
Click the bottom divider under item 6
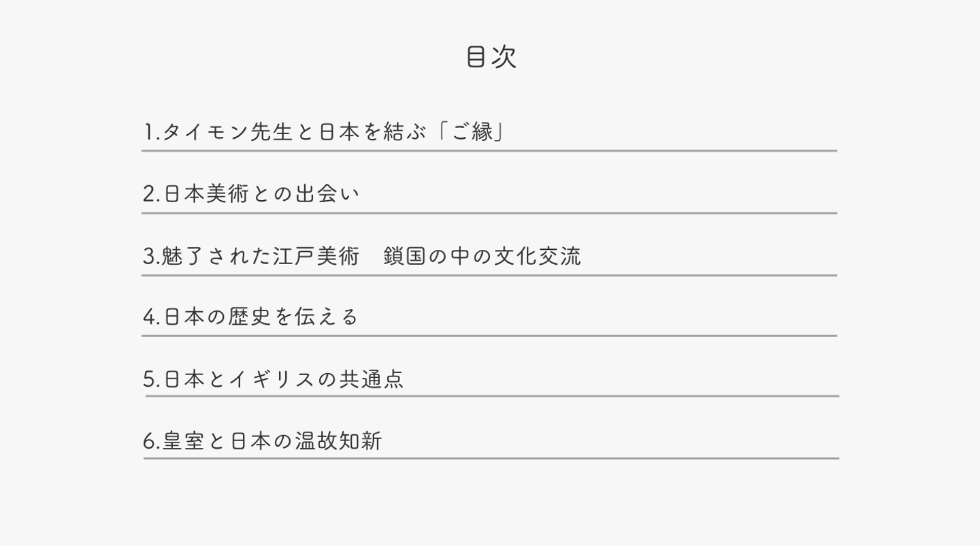coord(491,458)
